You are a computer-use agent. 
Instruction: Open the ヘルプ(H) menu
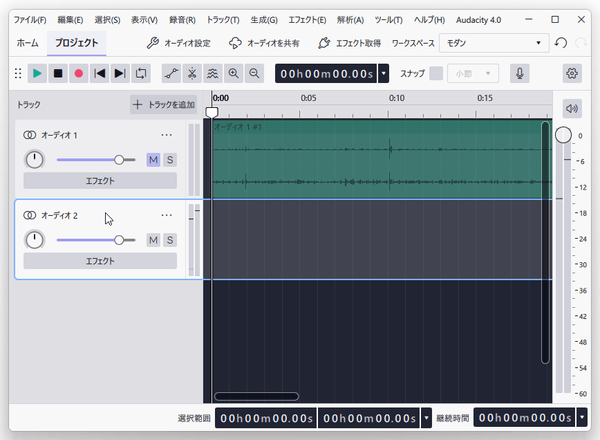429,20
